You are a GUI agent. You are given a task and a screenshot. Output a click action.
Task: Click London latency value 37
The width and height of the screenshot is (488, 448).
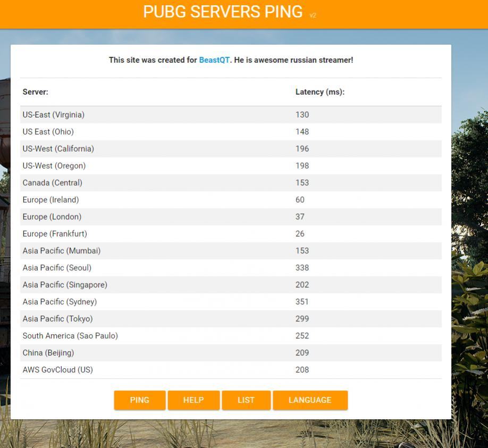300,217
